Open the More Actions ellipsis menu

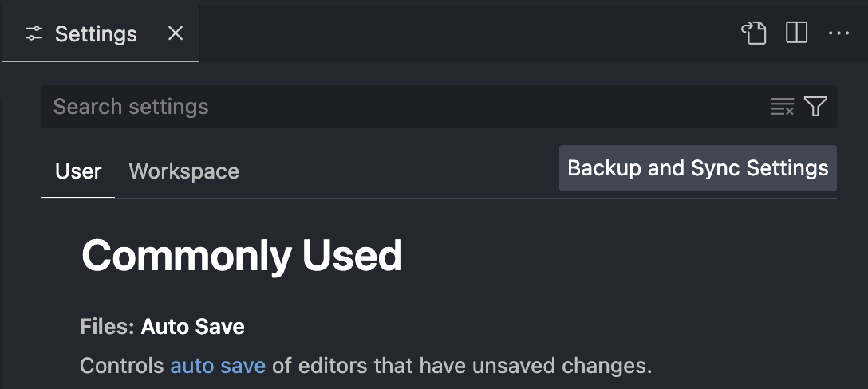tap(838, 33)
